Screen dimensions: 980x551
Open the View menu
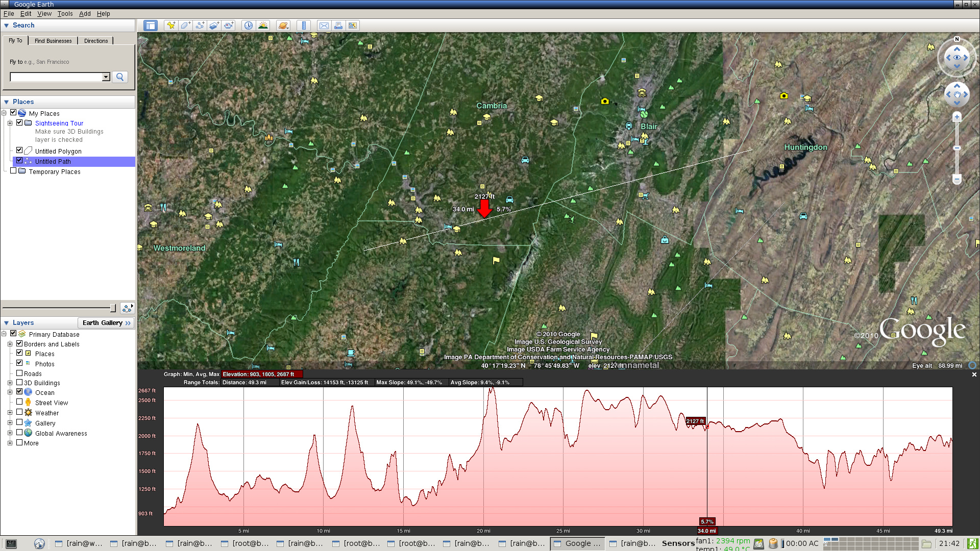click(x=44, y=14)
